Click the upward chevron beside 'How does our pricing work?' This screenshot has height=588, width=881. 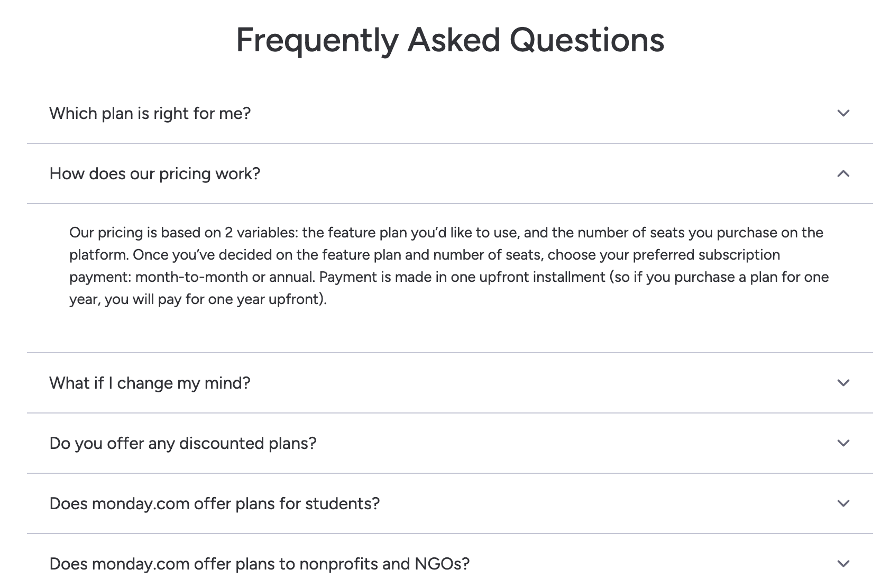point(845,173)
